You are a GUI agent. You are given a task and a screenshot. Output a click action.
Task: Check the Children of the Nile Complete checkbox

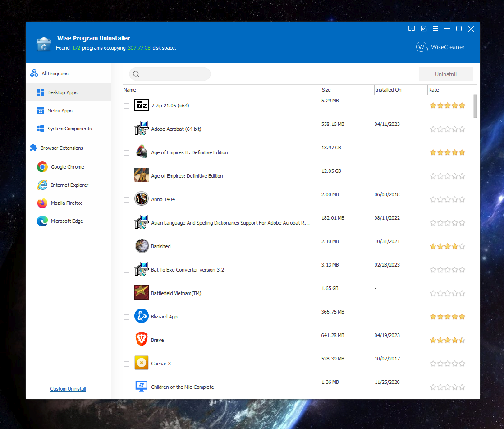tap(127, 387)
